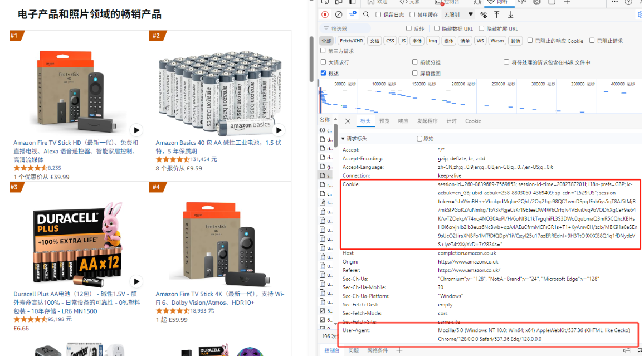Open the 无限制 throttling dropdown
Viewport: 644px width, 356px height.
click(x=458, y=15)
